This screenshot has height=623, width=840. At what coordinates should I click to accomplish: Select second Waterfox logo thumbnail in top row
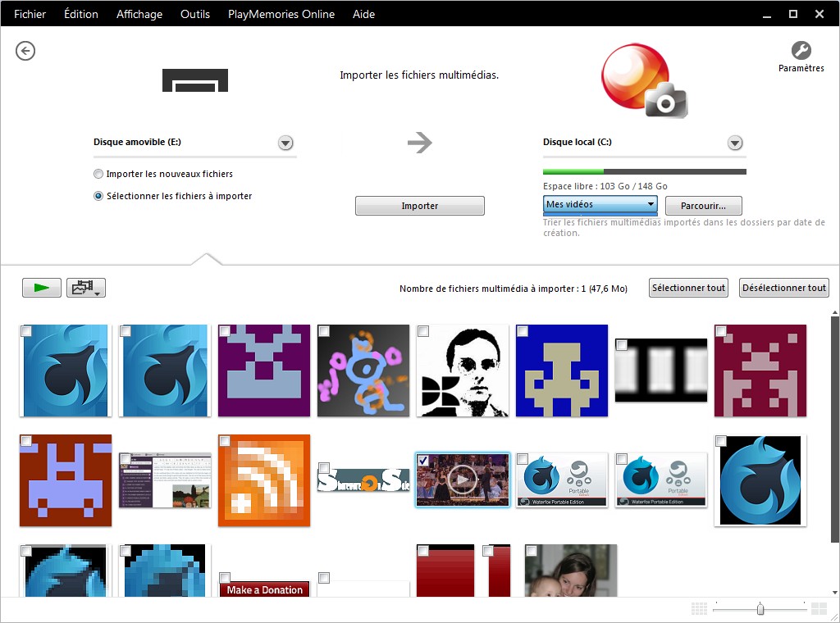(x=165, y=371)
